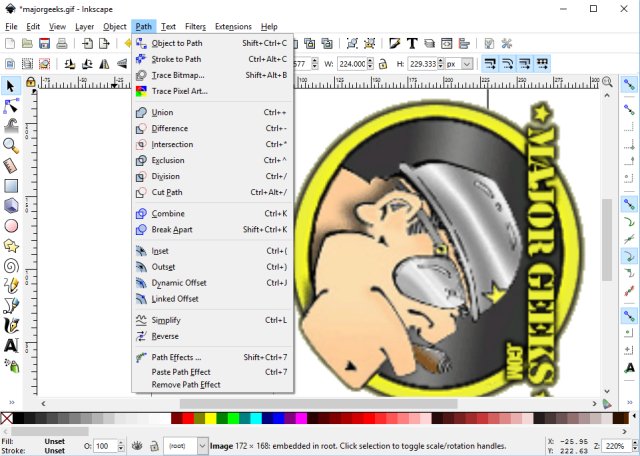Toggle the ruler guides lock icon

30,82
